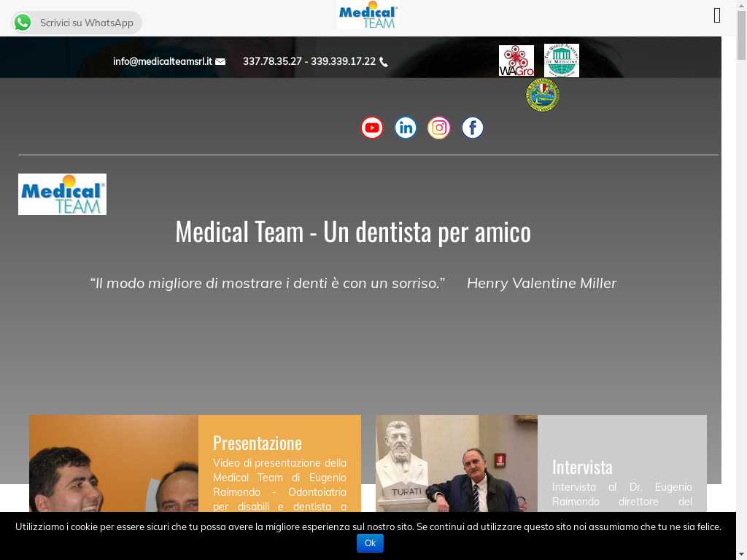Open the LinkedIn social icon
Screen dimensions: 747x560
point(406,128)
